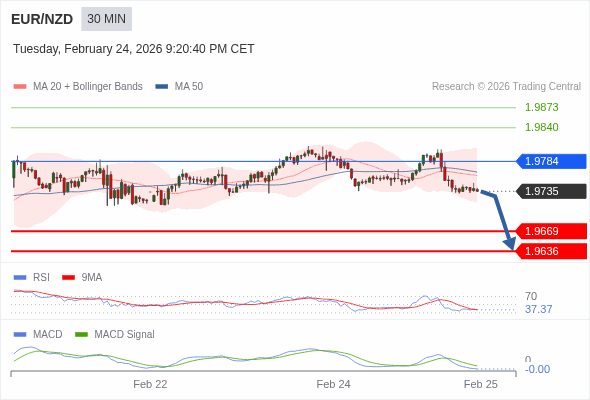Click the MA 20 + Bollinger Bands legend label
590x400 pixels.
pyautogui.click(x=88, y=87)
